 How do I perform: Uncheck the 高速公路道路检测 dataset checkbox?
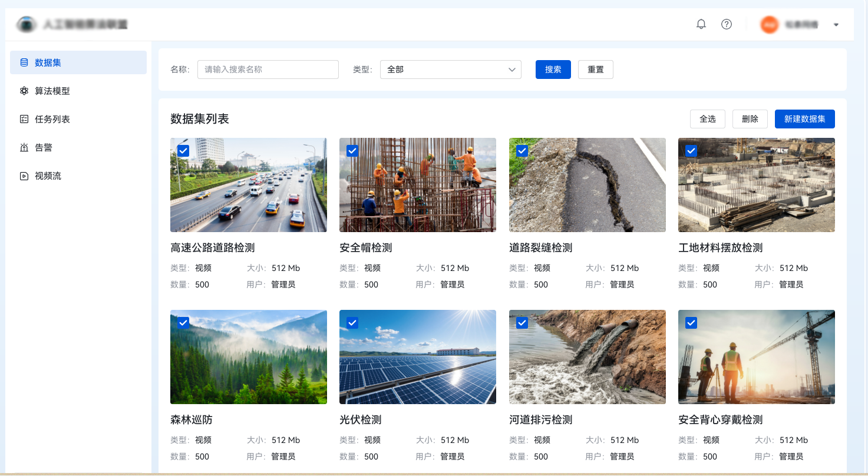point(183,151)
